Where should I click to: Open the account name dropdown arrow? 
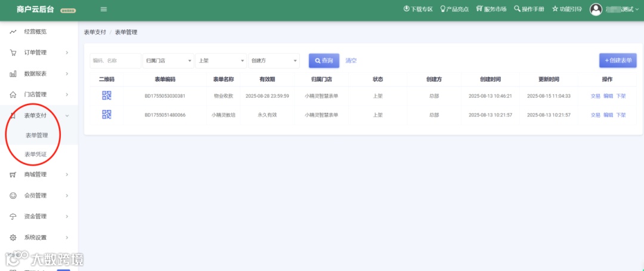637,10
